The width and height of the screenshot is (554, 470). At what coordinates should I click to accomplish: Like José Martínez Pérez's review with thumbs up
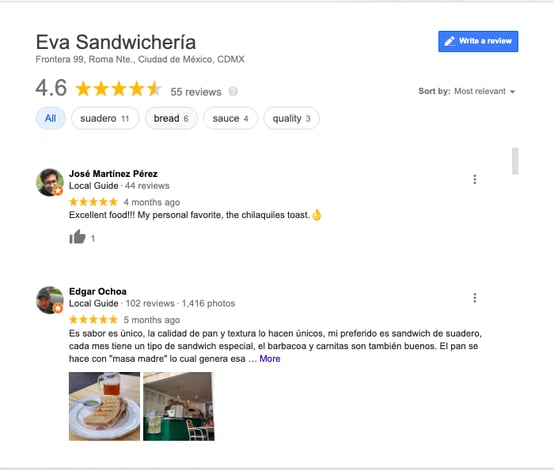coord(77,237)
